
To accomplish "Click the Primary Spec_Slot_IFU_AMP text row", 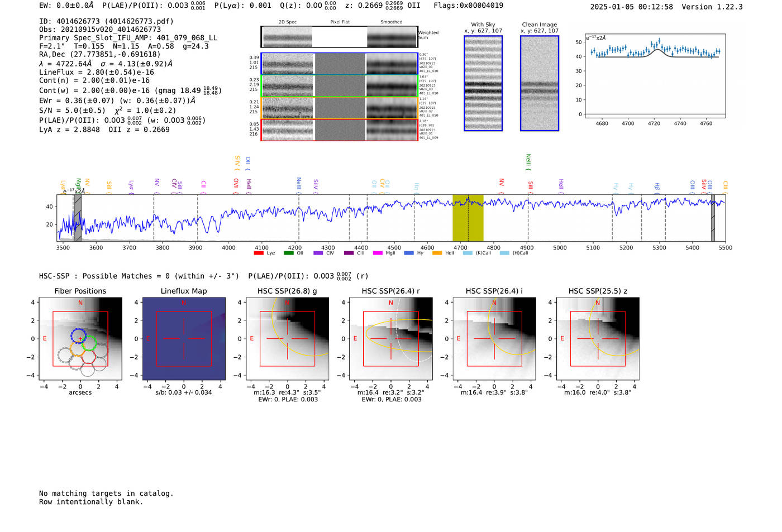I will (x=128, y=38).
